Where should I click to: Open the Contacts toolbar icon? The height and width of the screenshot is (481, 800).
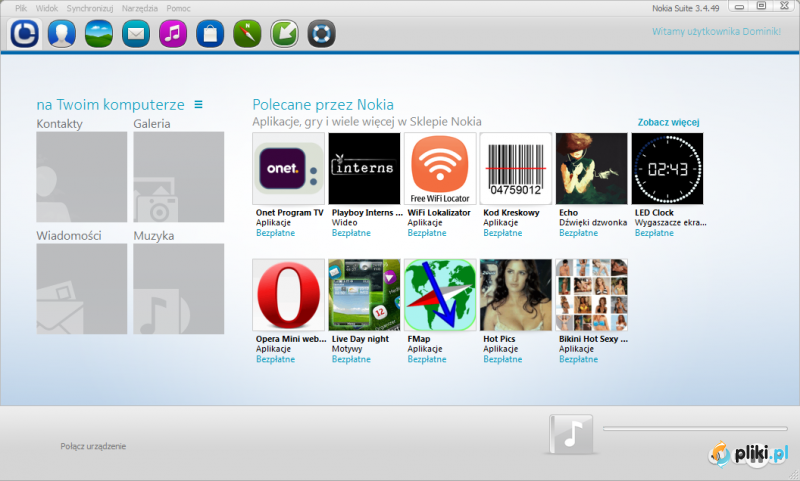61,34
